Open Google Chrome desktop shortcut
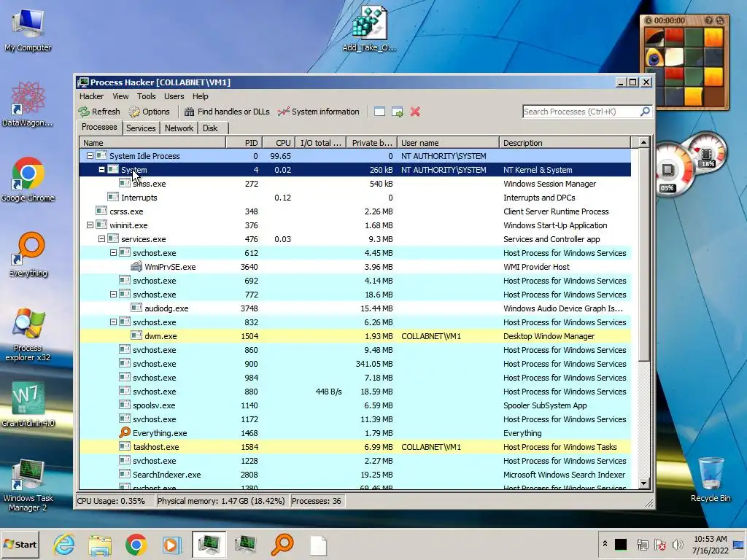 click(28, 179)
